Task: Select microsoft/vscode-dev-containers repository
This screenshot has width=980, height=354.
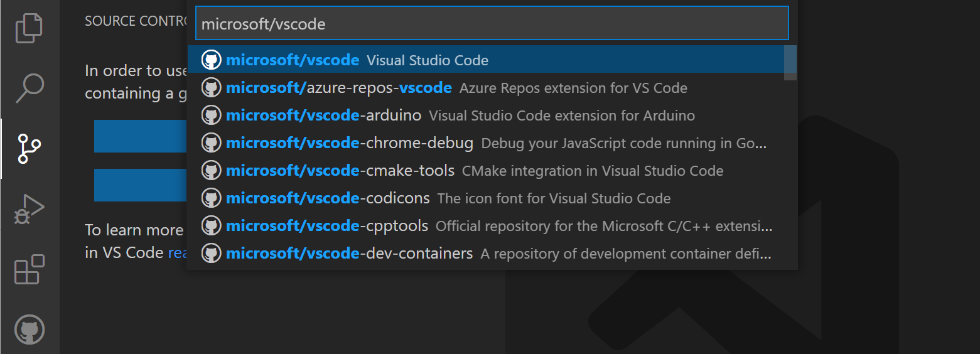Action: point(350,254)
